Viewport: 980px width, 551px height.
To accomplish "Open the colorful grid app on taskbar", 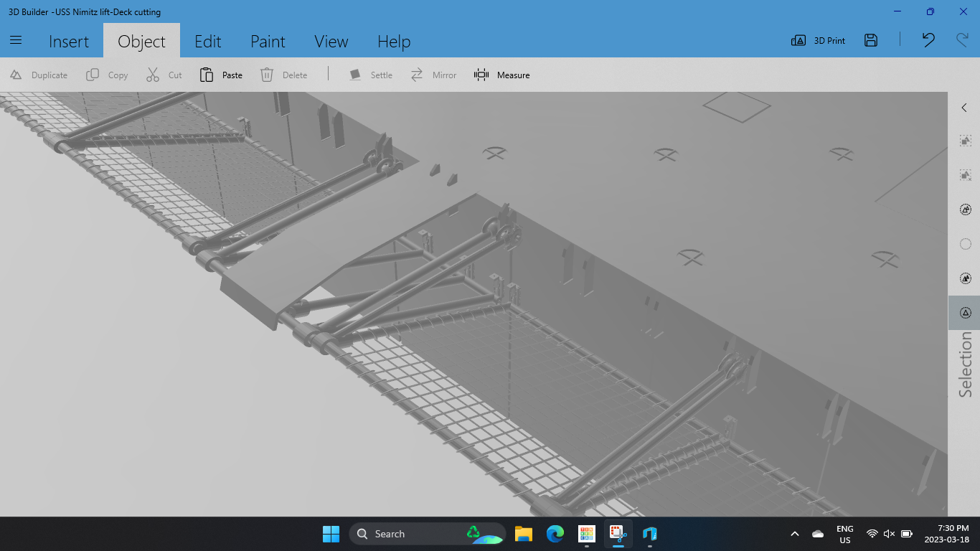I will point(587,534).
